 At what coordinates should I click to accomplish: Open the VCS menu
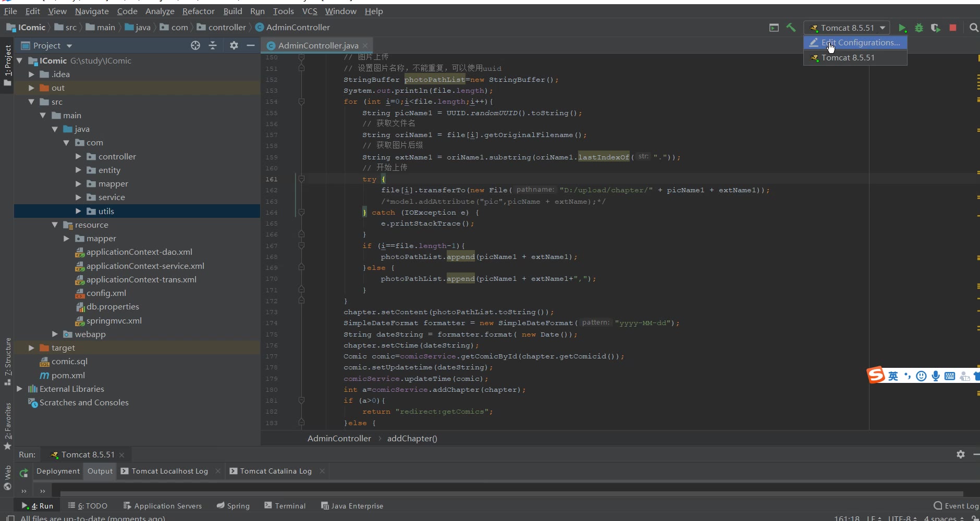(310, 11)
